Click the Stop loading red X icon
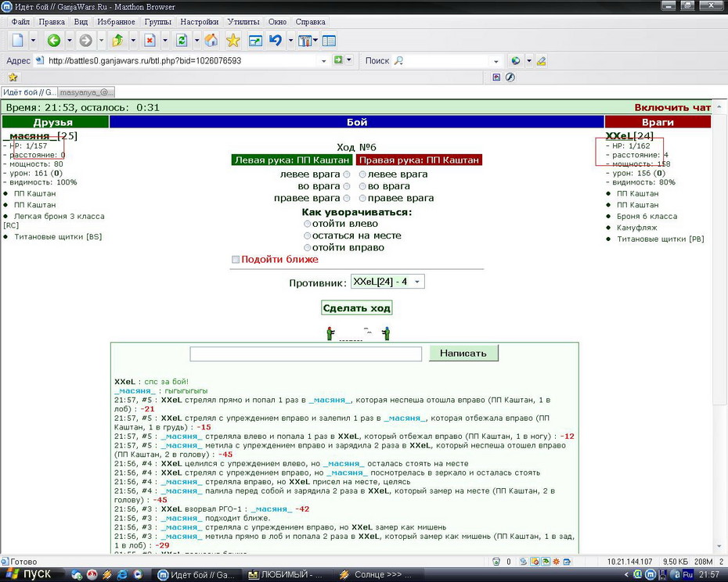Image resolution: width=728 pixels, height=582 pixels. (x=150, y=41)
